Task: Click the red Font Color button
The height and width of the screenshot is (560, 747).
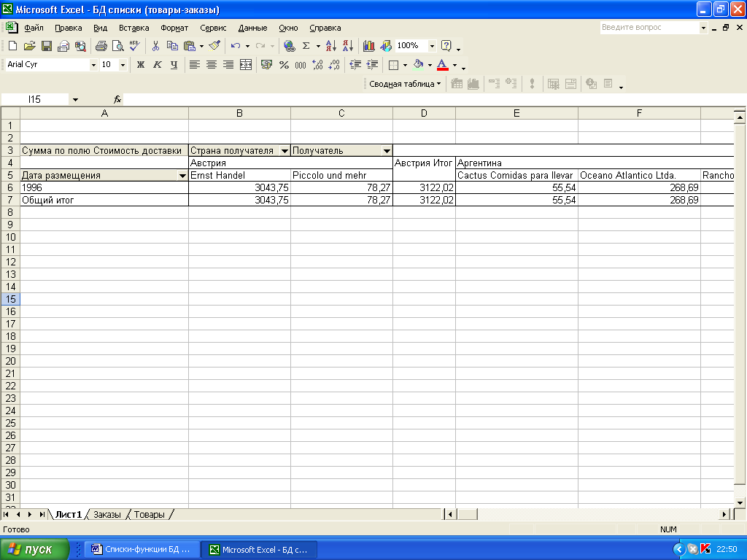Action: tap(443, 65)
